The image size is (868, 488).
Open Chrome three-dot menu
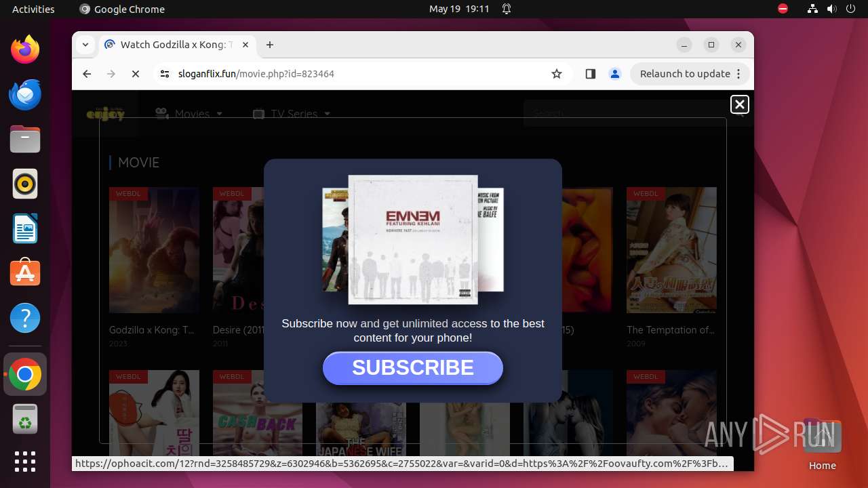(739, 74)
